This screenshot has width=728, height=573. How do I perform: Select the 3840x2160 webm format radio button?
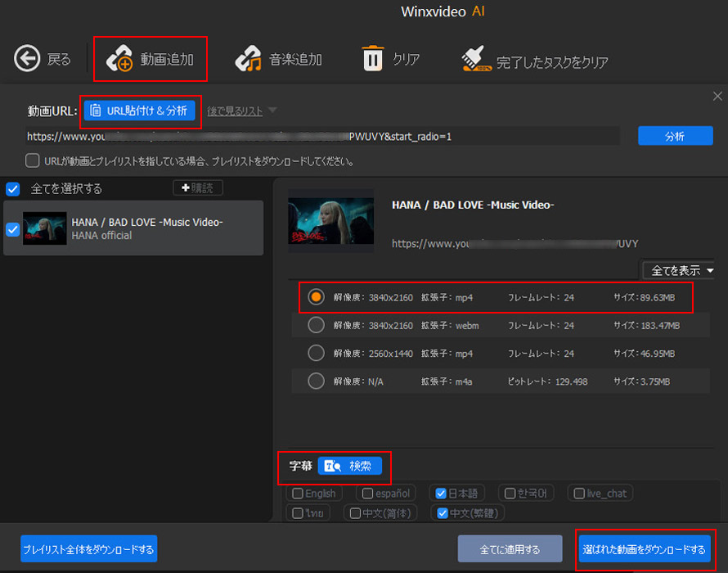click(317, 325)
